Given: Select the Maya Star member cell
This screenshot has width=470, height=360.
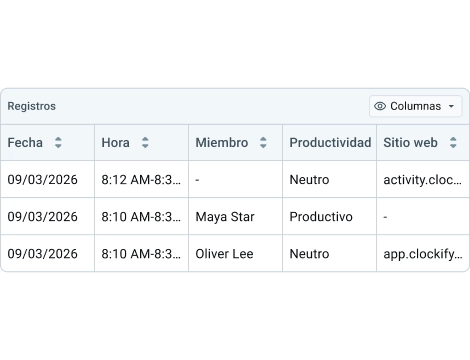Looking at the screenshot, I should [235, 216].
